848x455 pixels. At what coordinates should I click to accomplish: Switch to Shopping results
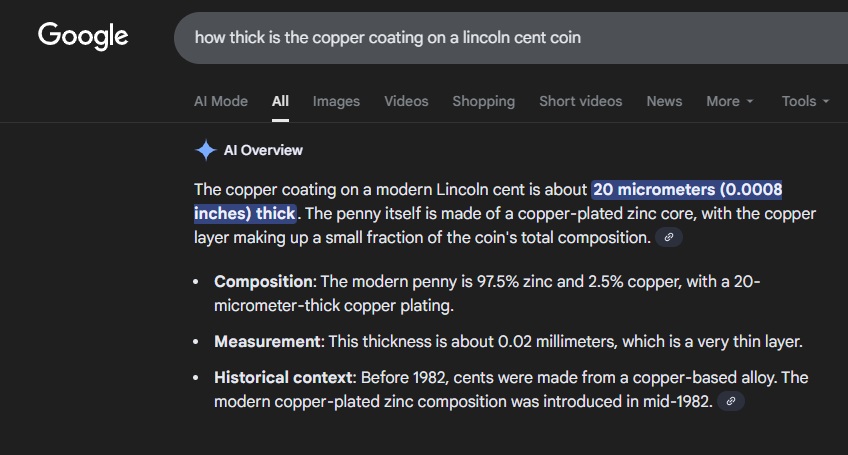pos(483,101)
